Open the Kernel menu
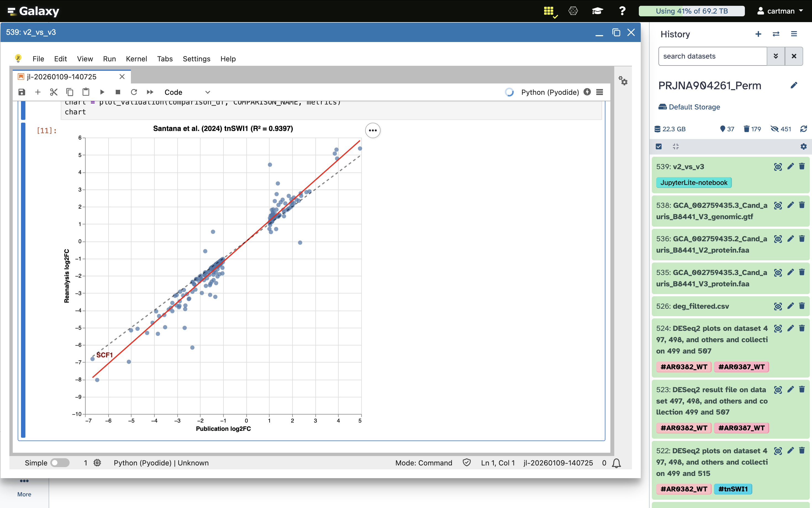 [x=136, y=59]
